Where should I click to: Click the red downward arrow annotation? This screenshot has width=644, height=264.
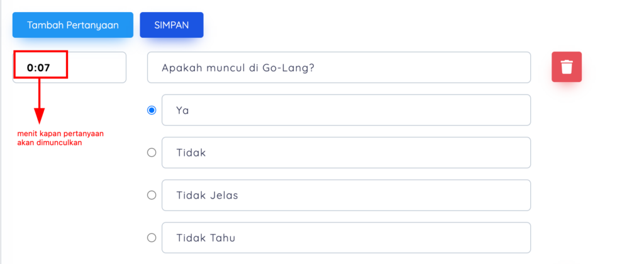click(40, 101)
